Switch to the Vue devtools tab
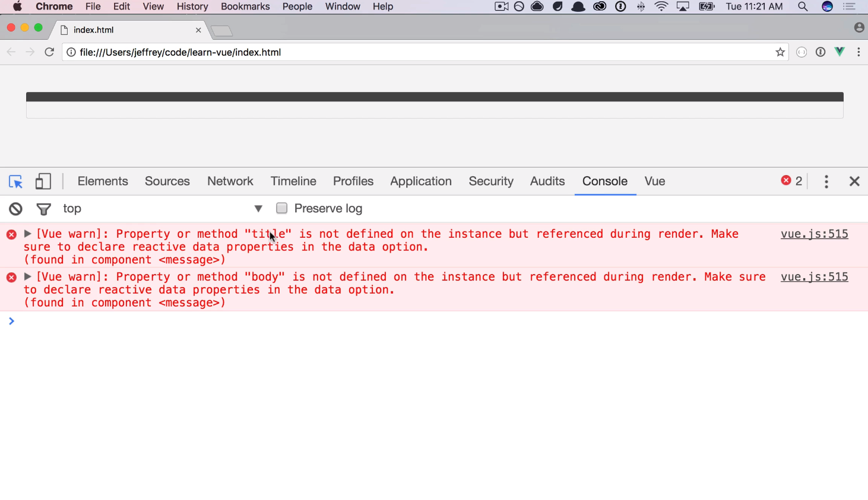Screen dimensions: 868x500 click(655, 181)
